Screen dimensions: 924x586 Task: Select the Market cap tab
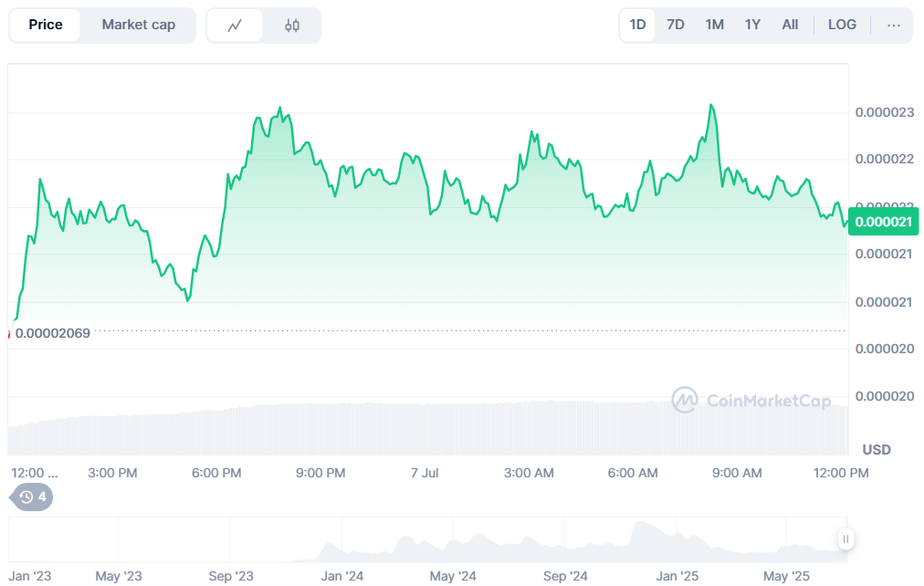coord(138,25)
